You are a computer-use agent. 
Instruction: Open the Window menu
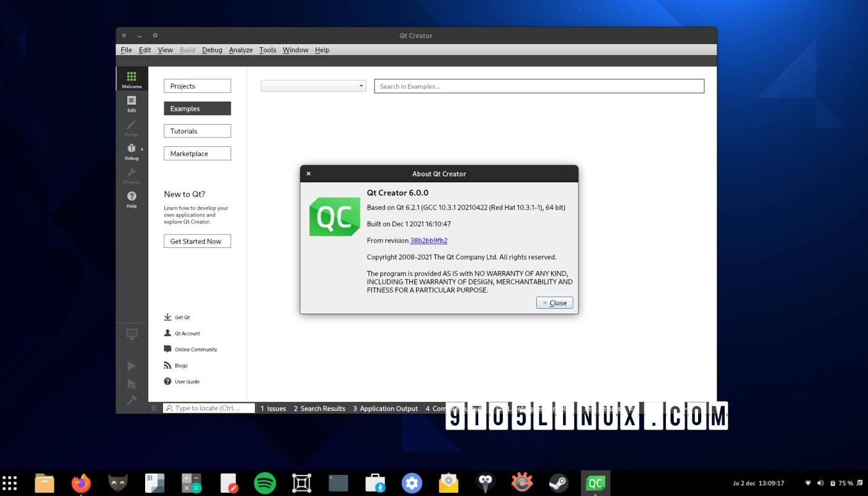point(296,50)
